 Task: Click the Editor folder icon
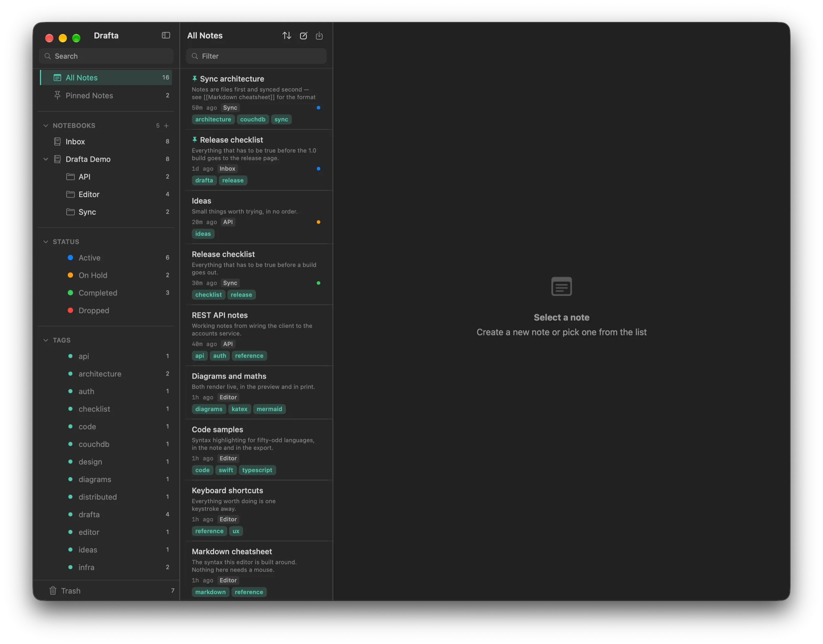click(x=71, y=194)
